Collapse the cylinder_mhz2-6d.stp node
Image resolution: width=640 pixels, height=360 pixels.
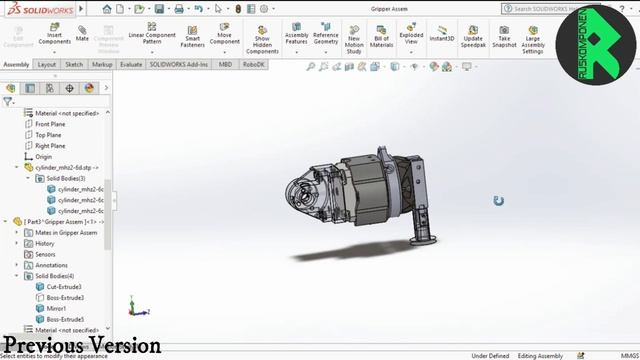[x=17, y=167]
